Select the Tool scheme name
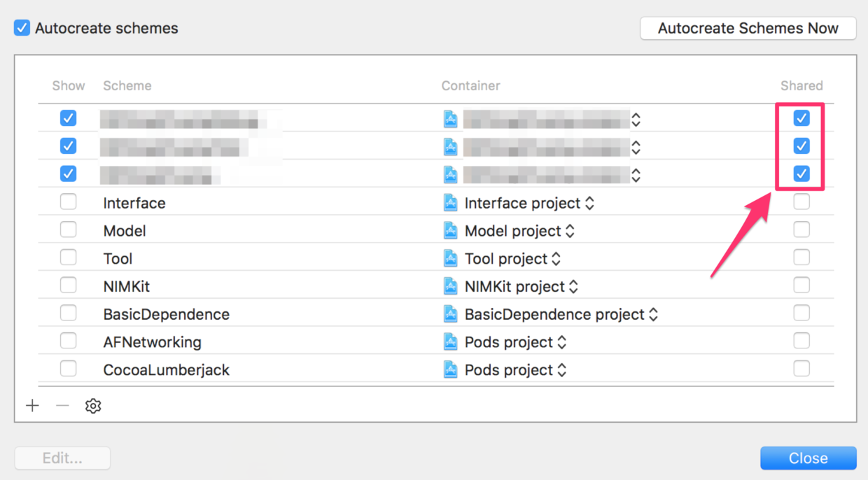 point(118,259)
